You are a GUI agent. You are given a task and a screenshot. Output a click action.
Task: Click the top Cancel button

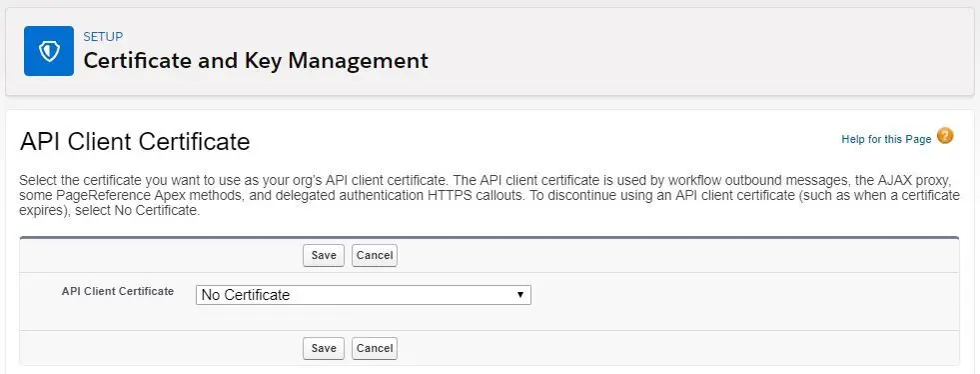point(375,255)
